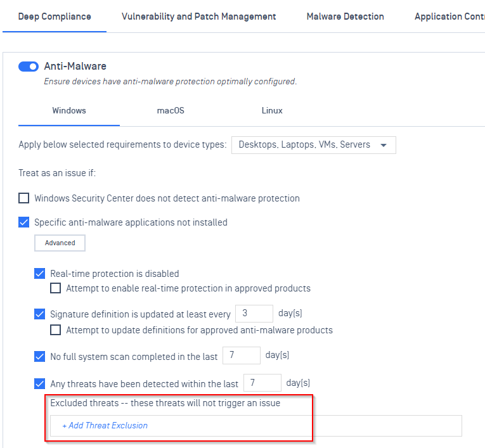Open Vulnerability and Patch Management tab
The width and height of the screenshot is (485, 448).
(x=198, y=16)
